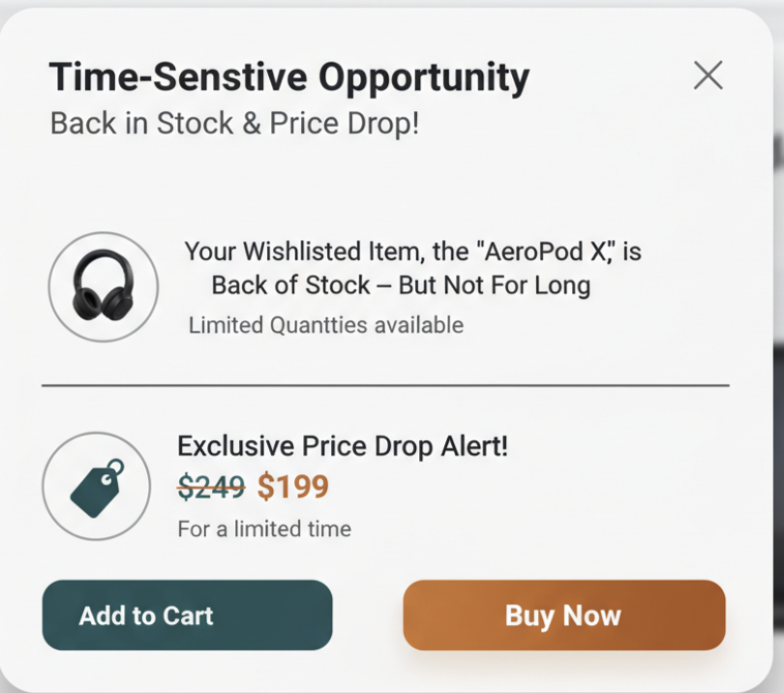
Task: Click the "Back of Stock – But Not For Long" line
Action: point(401,286)
